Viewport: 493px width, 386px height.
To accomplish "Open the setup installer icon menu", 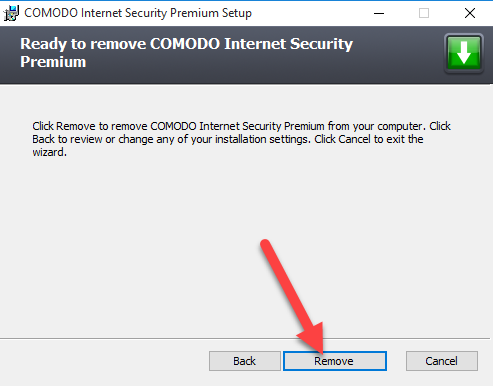I will 11,13.
